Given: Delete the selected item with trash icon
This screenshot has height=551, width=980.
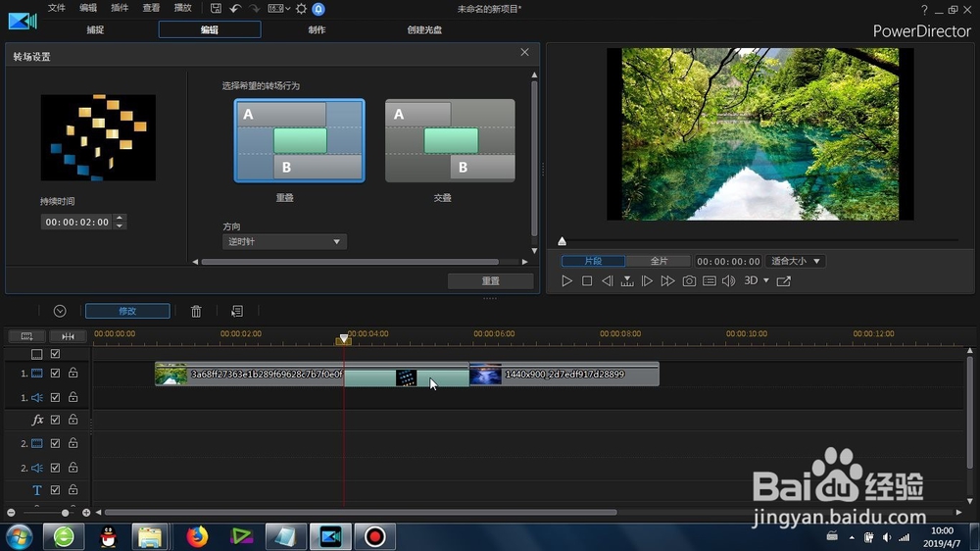Looking at the screenshot, I should coord(196,311).
